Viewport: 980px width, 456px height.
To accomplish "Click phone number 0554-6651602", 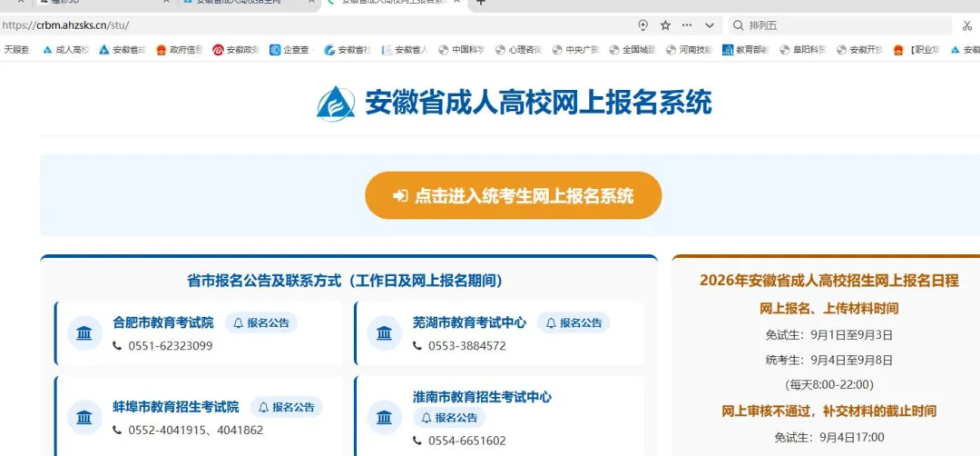I will (467, 441).
